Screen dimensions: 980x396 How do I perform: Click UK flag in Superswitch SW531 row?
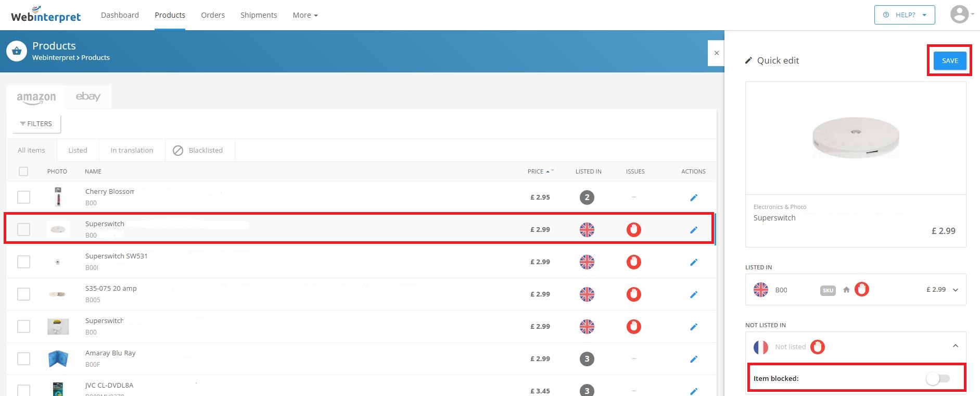[x=587, y=262]
